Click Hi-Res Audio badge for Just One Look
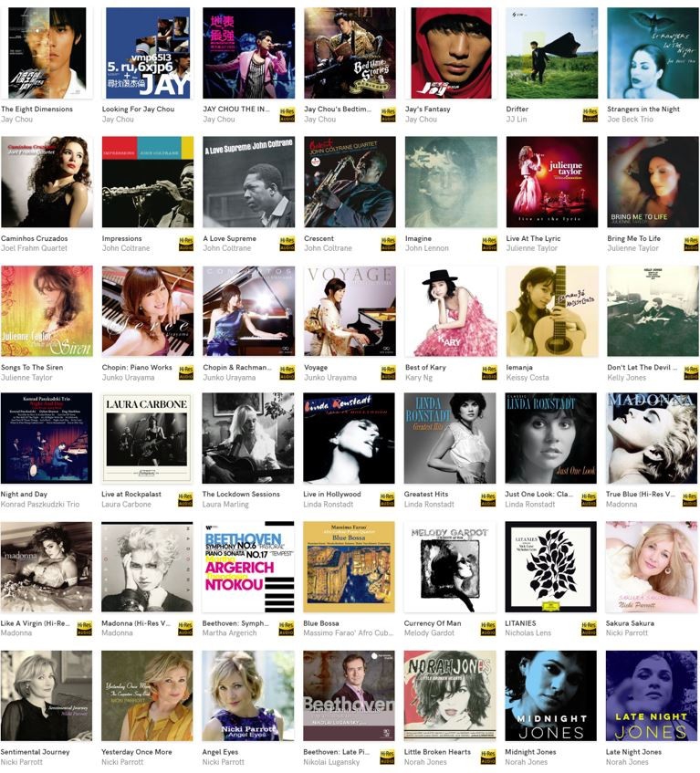The width and height of the screenshot is (700, 773). click(x=589, y=499)
